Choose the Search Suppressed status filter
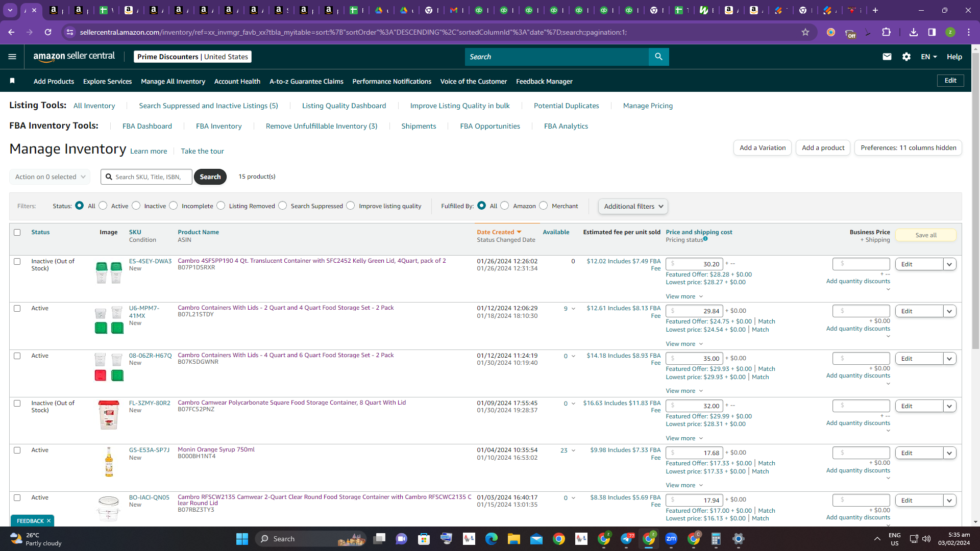Viewport: 980px width, 551px height. tap(283, 206)
